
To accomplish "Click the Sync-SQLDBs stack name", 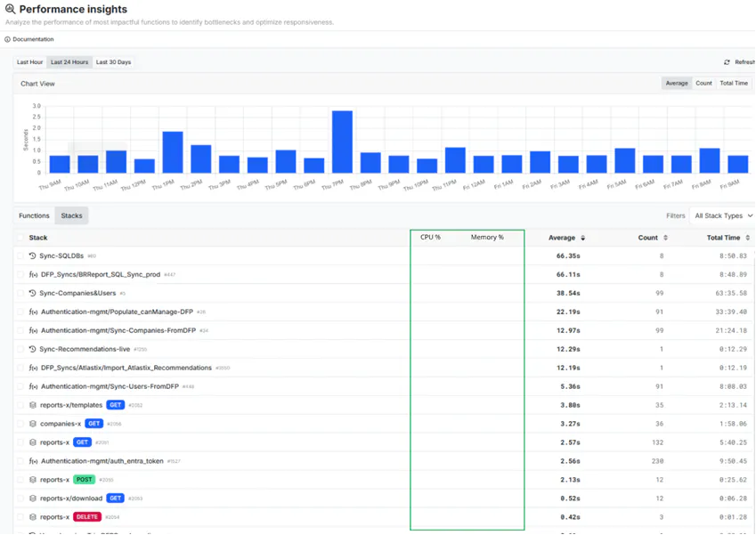I will pos(61,256).
